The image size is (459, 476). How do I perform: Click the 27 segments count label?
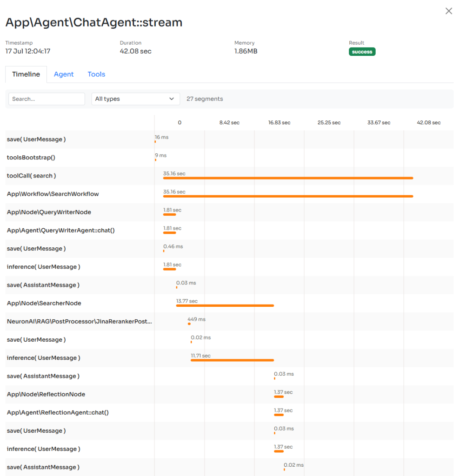(x=204, y=99)
